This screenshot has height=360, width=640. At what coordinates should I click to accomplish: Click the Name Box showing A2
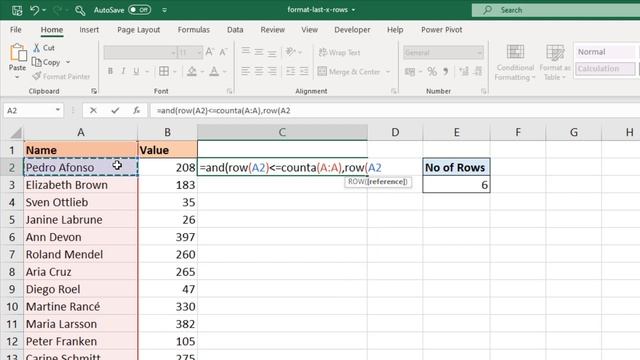[x=29, y=111]
